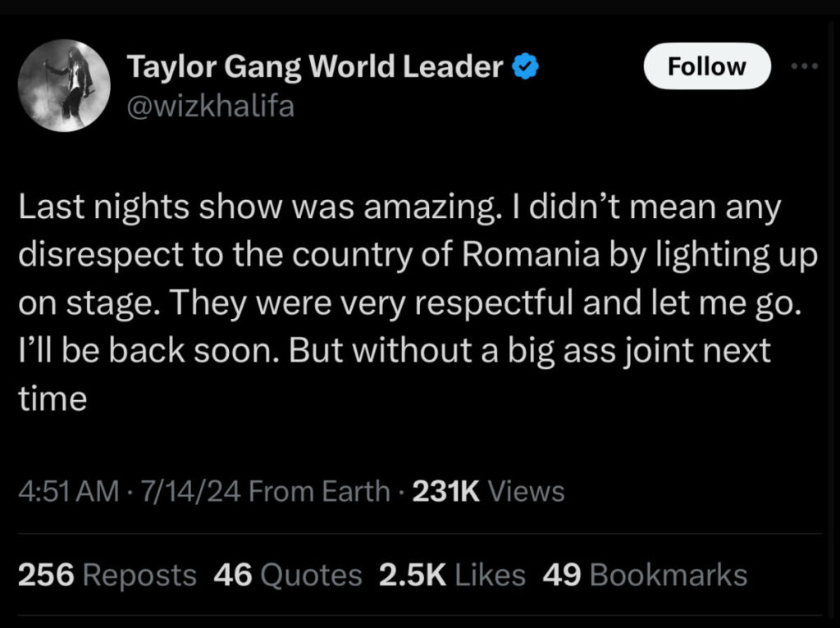
Task: See who gave the 2.5K Likes
Action: [452, 575]
